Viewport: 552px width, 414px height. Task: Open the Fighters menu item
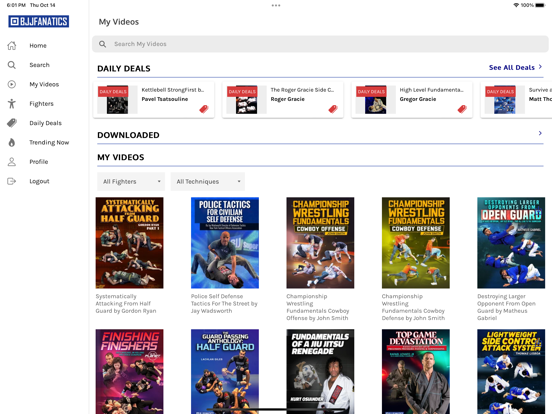coord(42,104)
